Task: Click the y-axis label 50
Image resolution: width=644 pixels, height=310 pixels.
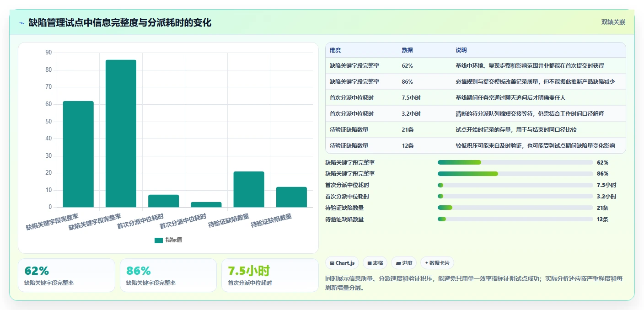Action: click(x=48, y=121)
